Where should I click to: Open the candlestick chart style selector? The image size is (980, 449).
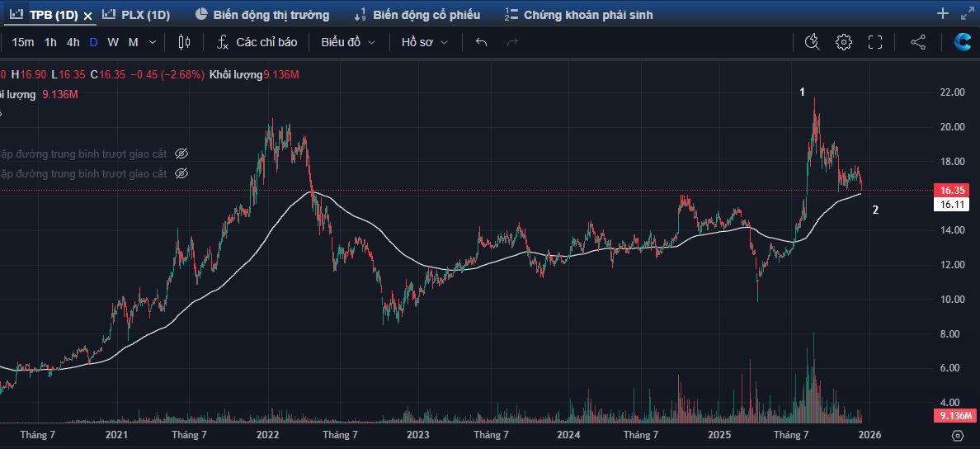tap(184, 42)
